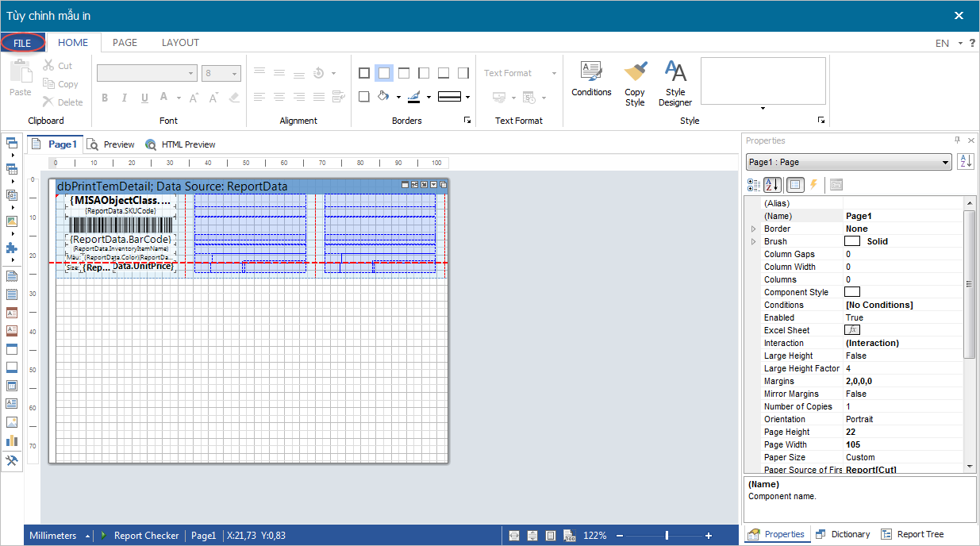Toggle Bold formatting

point(104,98)
